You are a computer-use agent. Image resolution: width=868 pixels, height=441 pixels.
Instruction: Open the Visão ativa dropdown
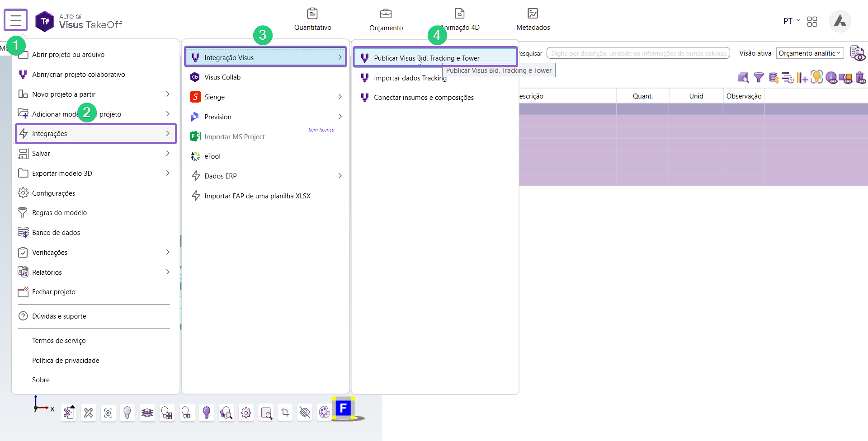(x=810, y=53)
